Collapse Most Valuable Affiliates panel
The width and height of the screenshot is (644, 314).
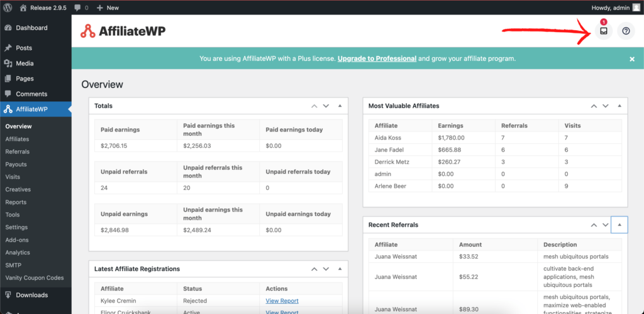[x=619, y=106]
